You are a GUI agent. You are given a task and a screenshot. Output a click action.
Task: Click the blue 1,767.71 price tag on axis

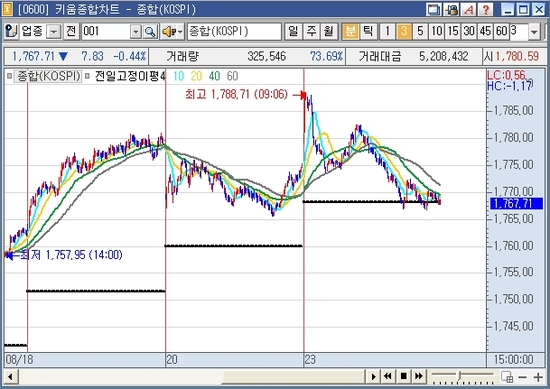click(x=516, y=203)
